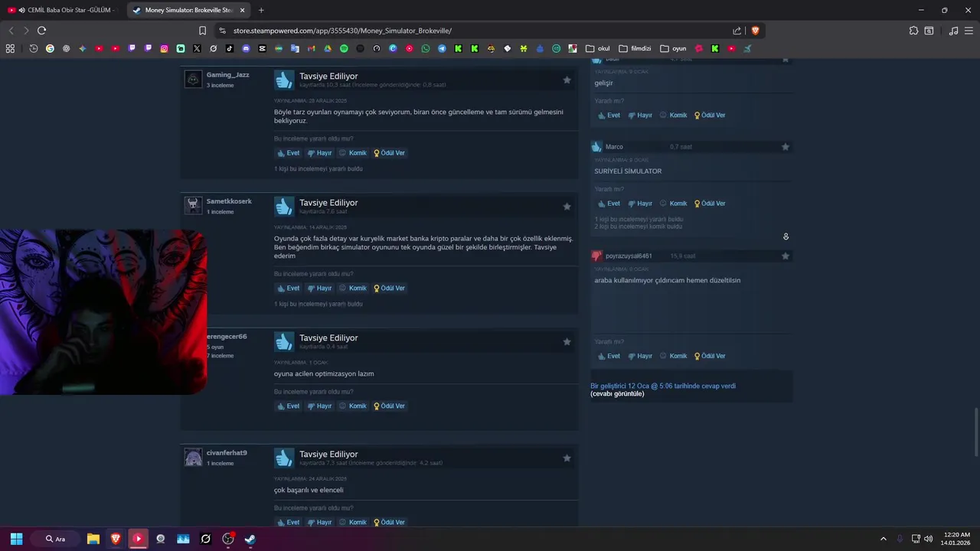Vote Hayır on erengecer66 review
The width and height of the screenshot is (980, 551).
pos(319,406)
